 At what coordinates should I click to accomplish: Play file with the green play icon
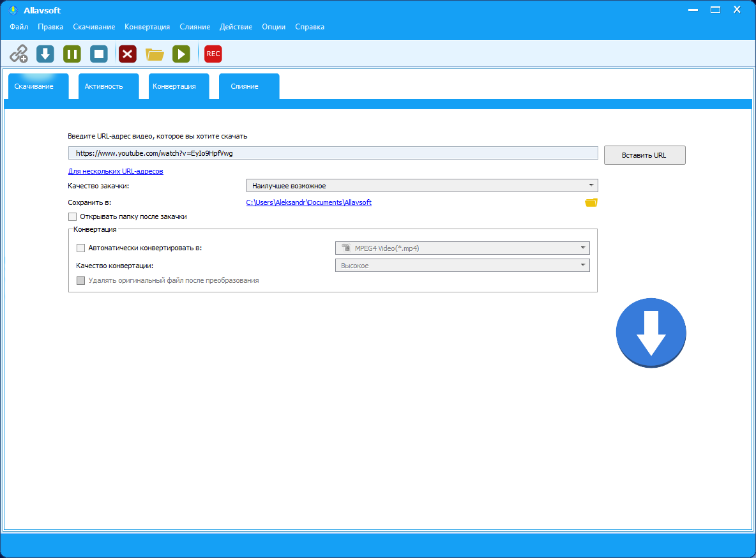click(x=181, y=54)
